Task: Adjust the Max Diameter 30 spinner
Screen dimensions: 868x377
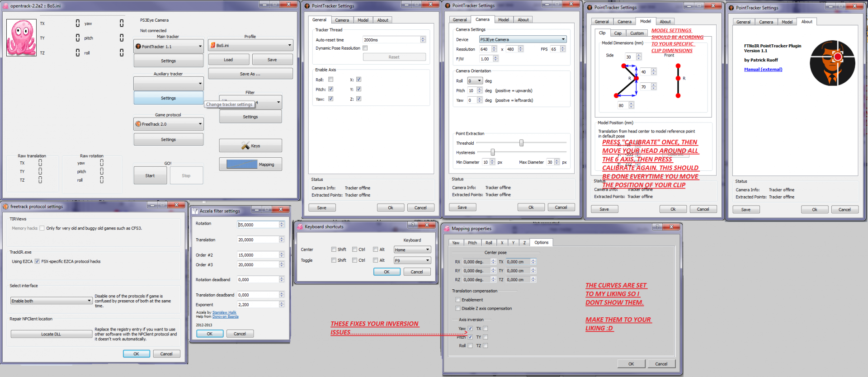Action: (557, 162)
